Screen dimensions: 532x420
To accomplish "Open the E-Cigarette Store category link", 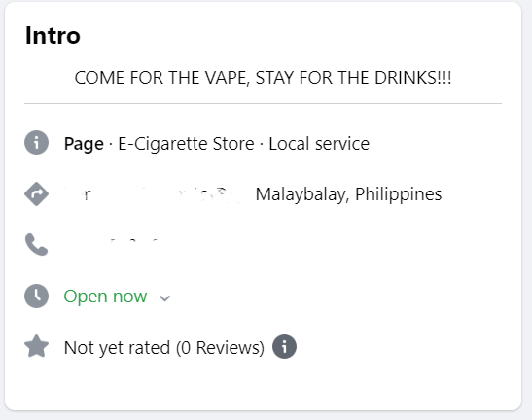I will [x=186, y=144].
